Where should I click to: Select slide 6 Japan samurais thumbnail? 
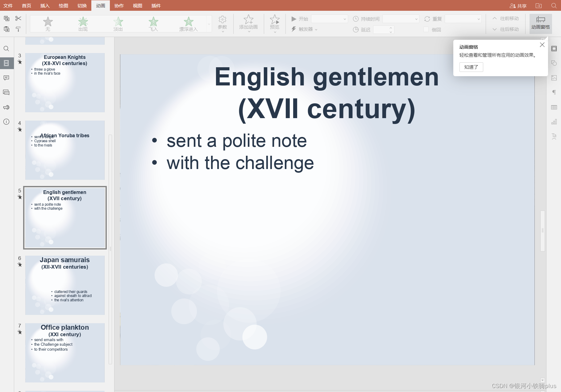point(65,285)
